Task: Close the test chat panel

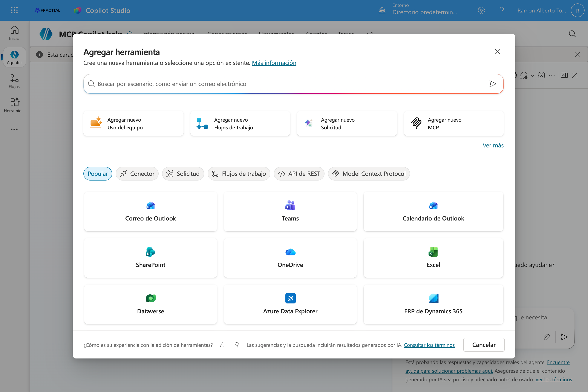Action: tap(574, 75)
